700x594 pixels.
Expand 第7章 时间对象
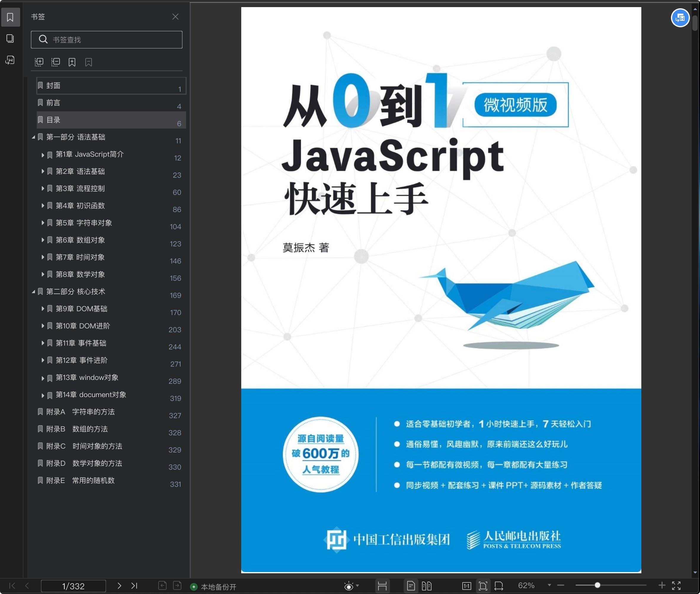coord(43,257)
